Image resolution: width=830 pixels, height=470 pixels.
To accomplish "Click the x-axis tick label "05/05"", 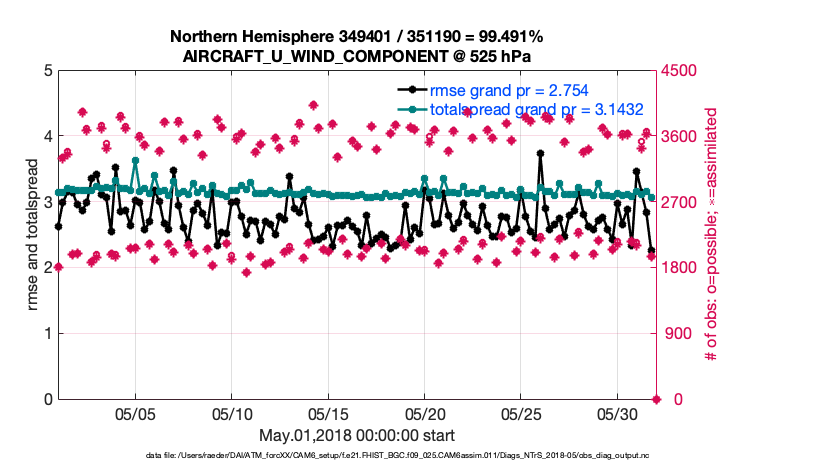I will [x=135, y=414].
